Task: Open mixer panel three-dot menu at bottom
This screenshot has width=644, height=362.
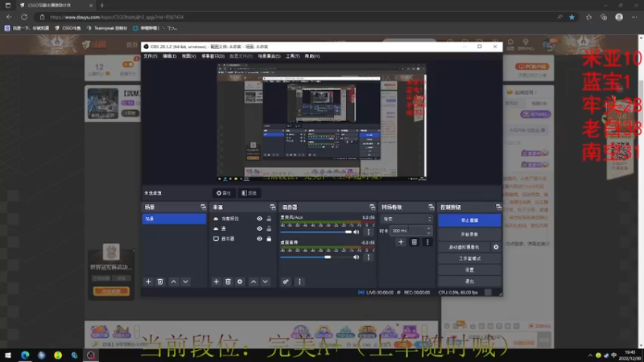Action: (x=299, y=282)
